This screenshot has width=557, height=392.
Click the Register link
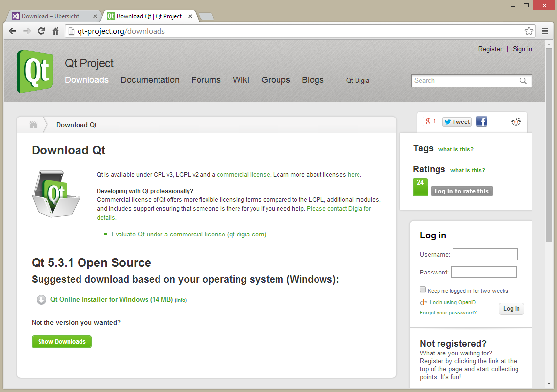pyautogui.click(x=490, y=49)
